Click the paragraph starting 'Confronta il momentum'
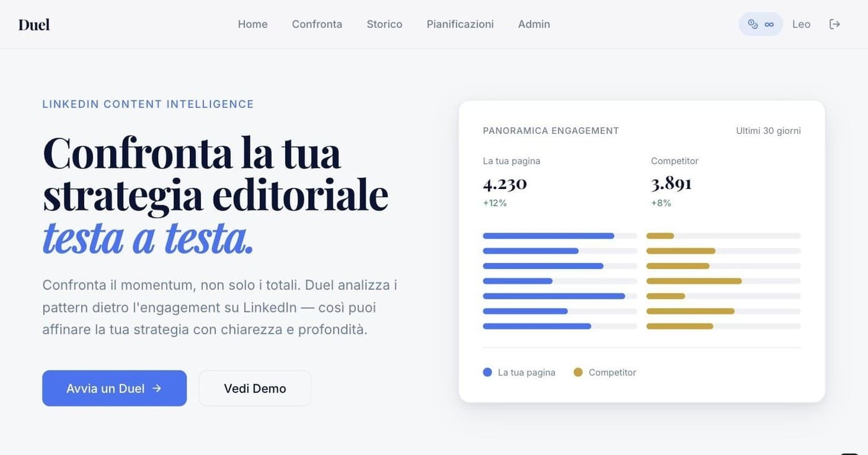This screenshot has height=455, width=868. 220,307
